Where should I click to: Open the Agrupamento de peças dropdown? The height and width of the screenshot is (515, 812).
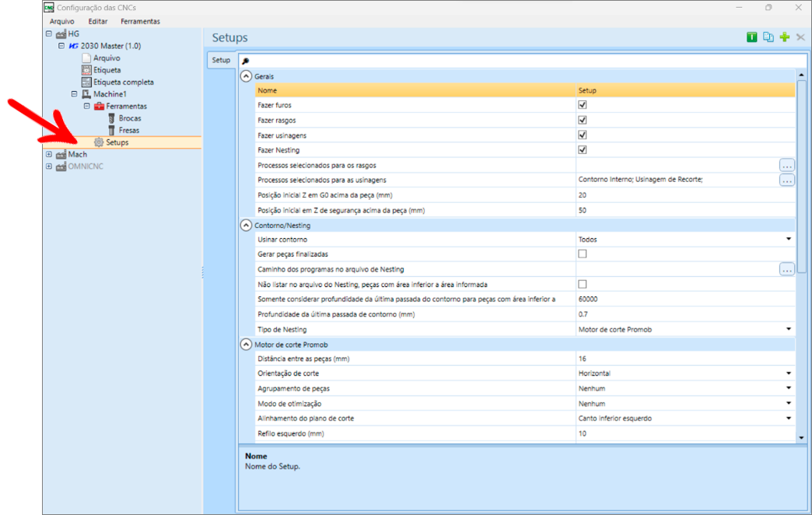789,388
